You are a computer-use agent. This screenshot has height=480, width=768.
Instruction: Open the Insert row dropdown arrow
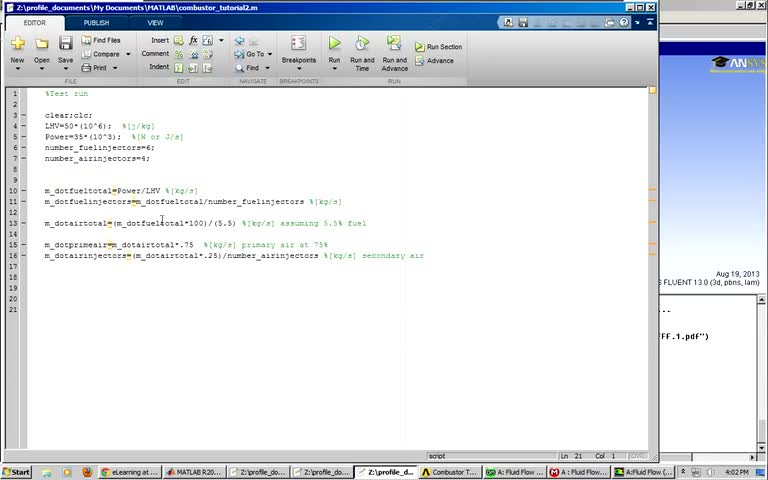[221, 40]
